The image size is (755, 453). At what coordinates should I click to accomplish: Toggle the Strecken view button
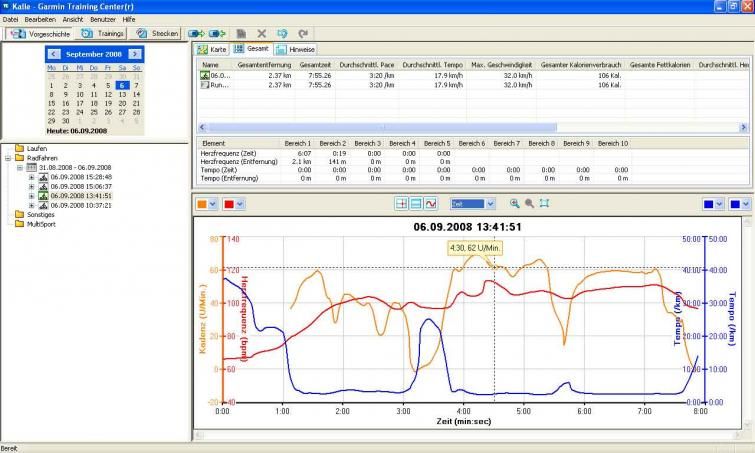coord(158,33)
